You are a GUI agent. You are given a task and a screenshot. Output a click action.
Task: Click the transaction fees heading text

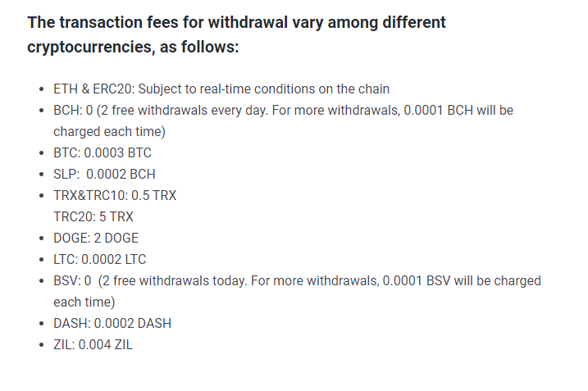tap(236, 34)
